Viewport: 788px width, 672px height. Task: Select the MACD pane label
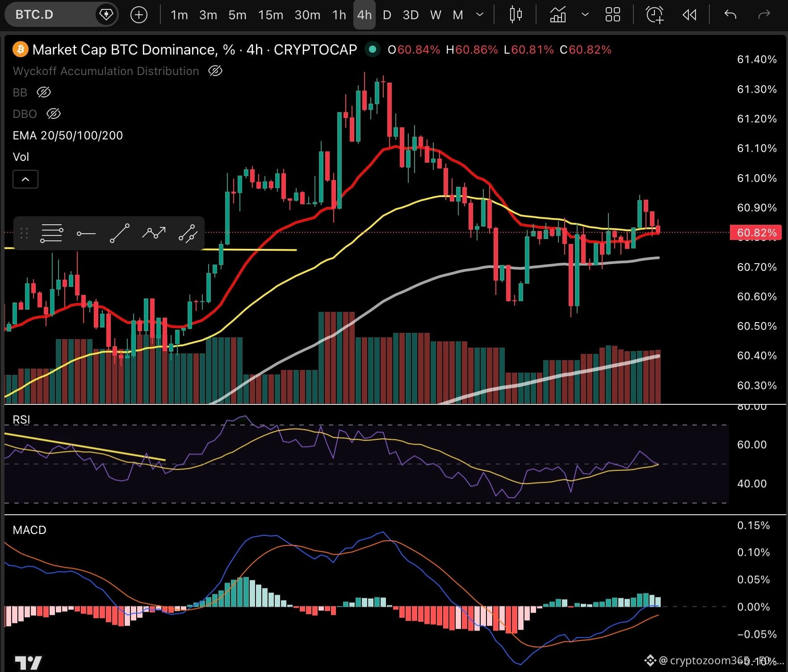click(x=29, y=530)
